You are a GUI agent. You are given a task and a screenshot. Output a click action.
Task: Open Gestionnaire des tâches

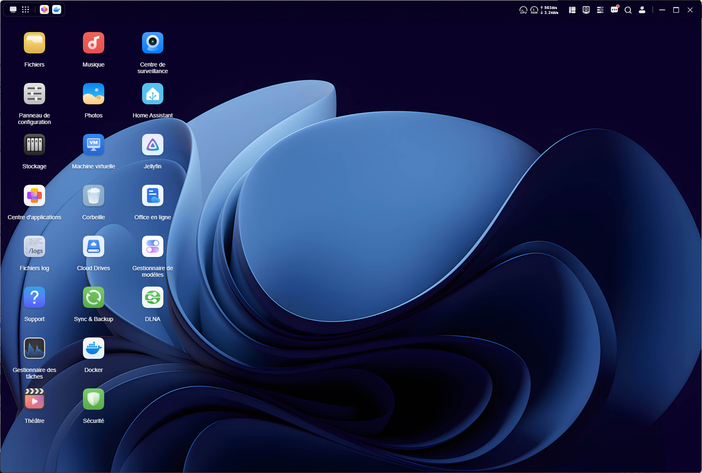(34, 349)
